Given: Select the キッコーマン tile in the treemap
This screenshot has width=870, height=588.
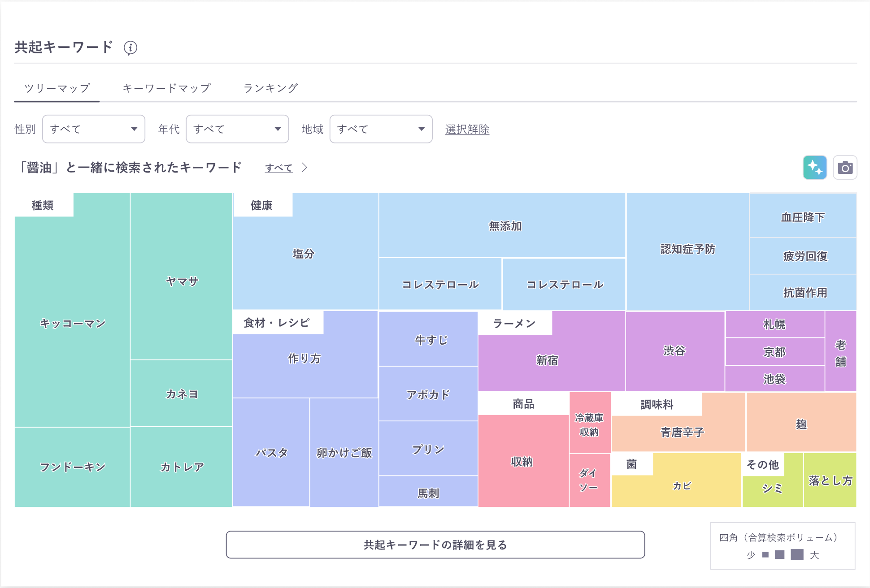Looking at the screenshot, I should [x=72, y=323].
